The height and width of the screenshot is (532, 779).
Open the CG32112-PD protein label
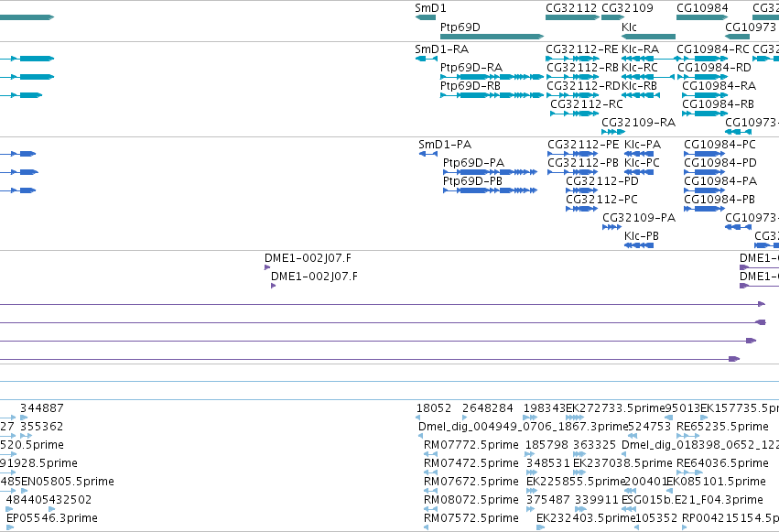point(602,181)
